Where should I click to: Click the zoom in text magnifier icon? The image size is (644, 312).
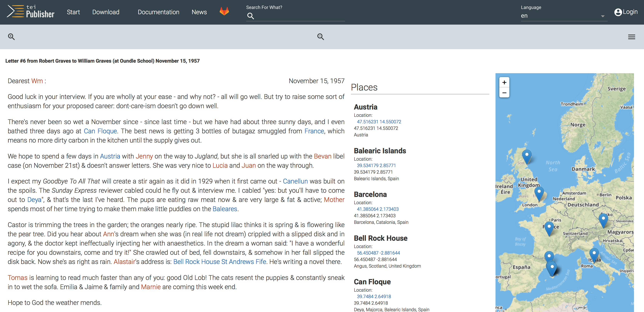pyautogui.click(x=11, y=37)
